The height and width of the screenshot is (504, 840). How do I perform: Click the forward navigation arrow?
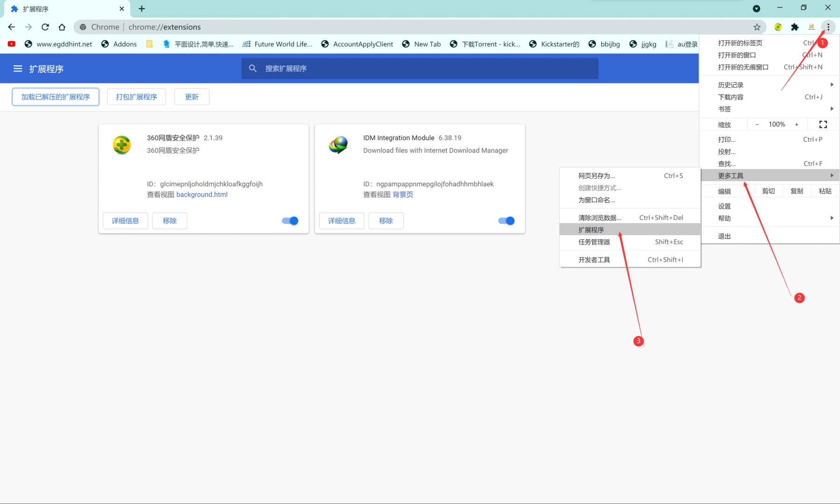coord(28,27)
